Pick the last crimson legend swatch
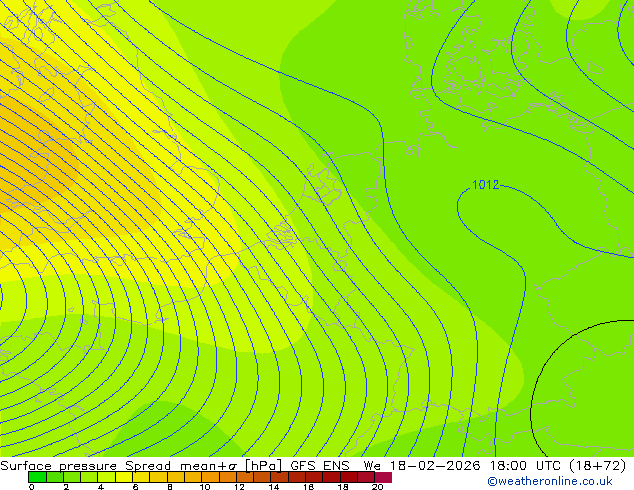634x490 pixels. (383, 477)
